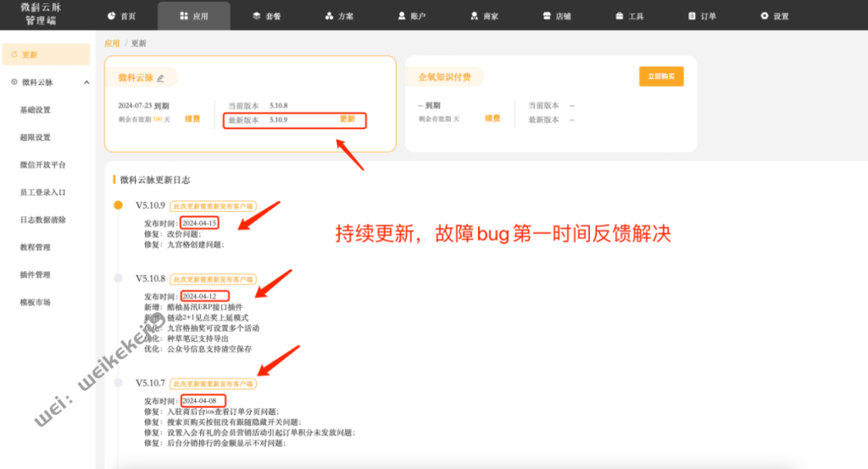This screenshot has height=469, width=868.
Task: Click the release date 2024-04-12
Action: click(x=199, y=296)
